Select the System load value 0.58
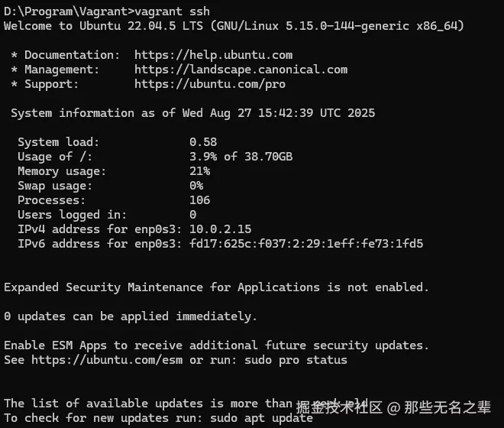Viewport: 504px width, 428px height. click(x=203, y=142)
